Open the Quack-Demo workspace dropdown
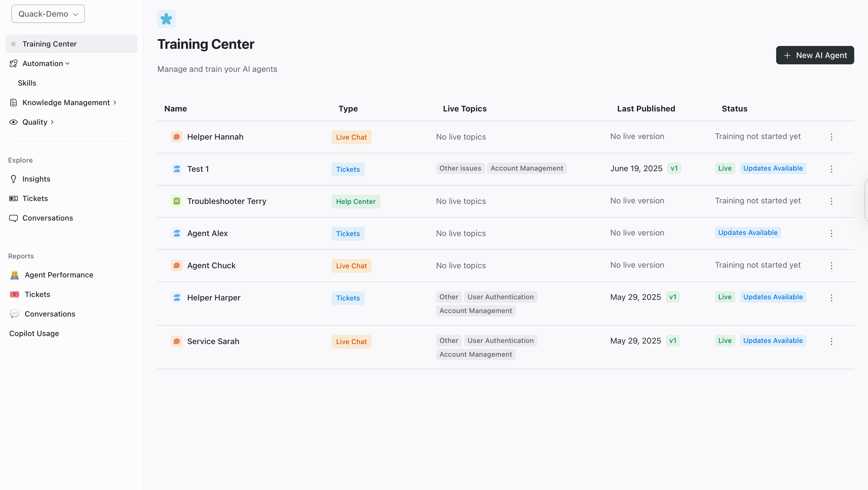The height and width of the screenshot is (490, 868). (48, 14)
